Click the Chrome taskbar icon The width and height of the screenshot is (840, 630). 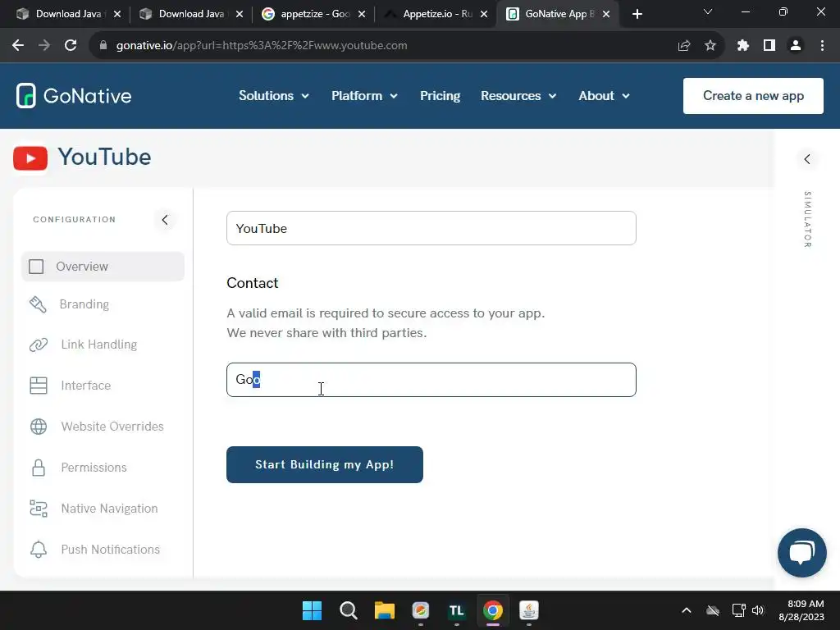coord(493,610)
